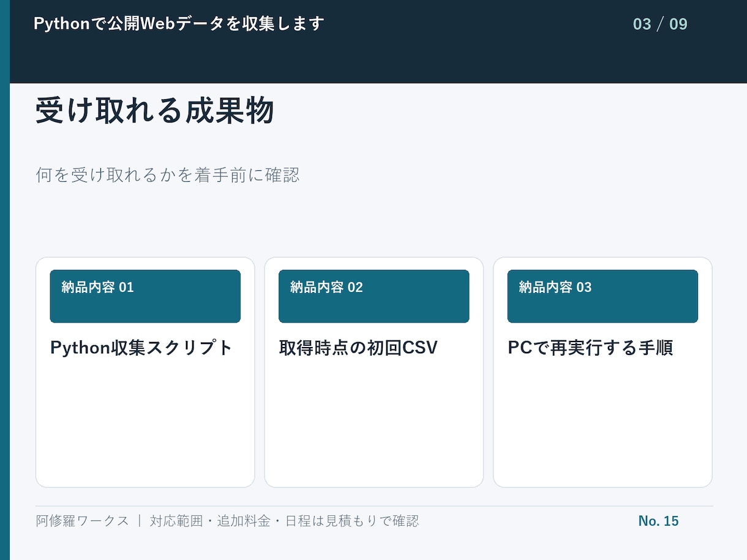Select the heading '受け取れる成果物'
The width and height of the screenshot is (747, 560).
click(154, 112)
